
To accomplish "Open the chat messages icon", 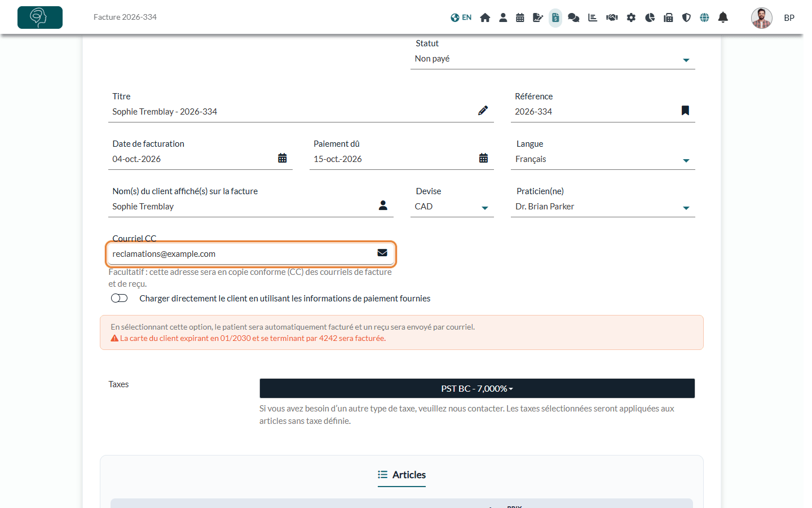I will coord(573,17).
